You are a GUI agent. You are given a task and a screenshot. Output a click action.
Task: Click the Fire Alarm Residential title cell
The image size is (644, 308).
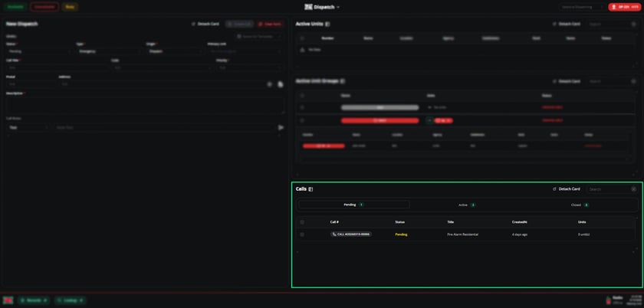point(462,234)
